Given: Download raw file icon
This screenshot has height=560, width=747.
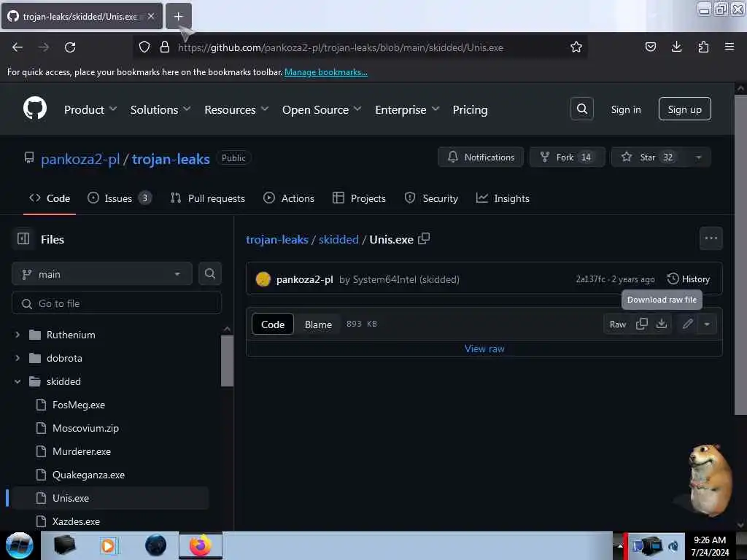Looking at the screenshot, I should pyautogui.click(x=661, y=324).
